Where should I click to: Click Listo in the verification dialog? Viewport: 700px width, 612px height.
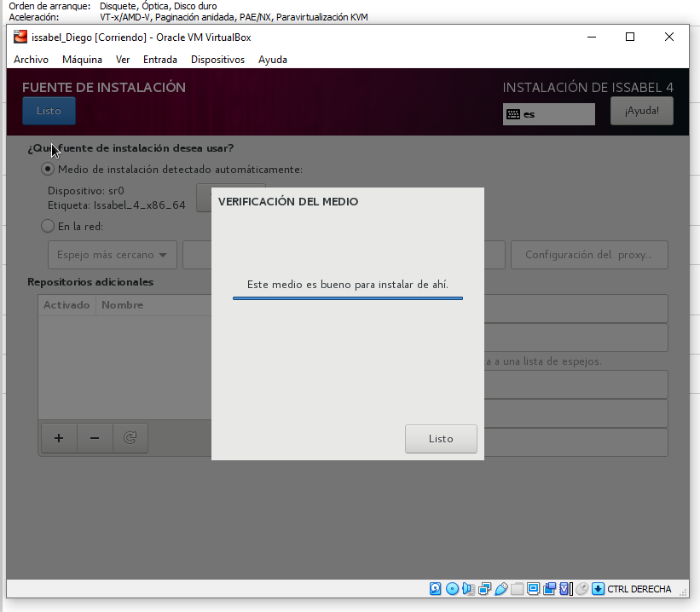[x=441, y=439]
